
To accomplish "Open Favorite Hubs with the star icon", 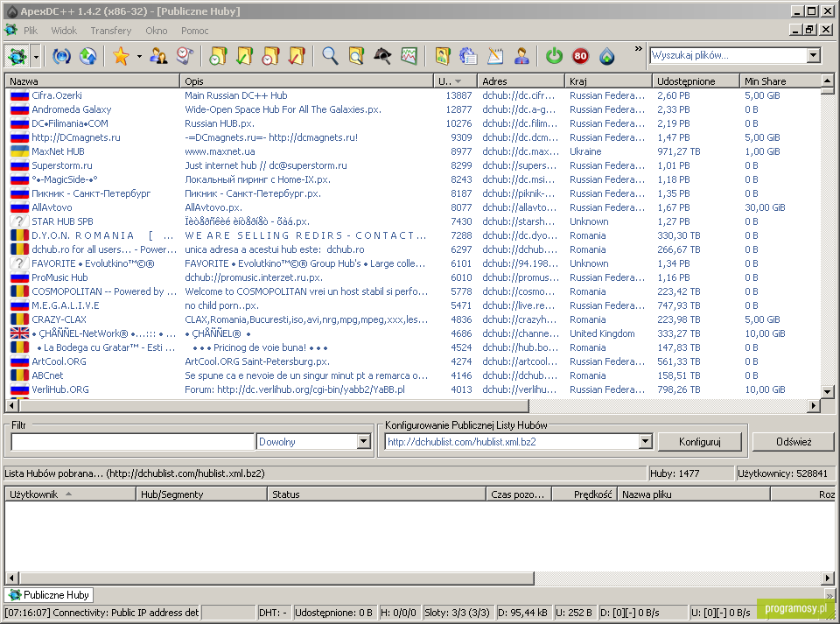I will tap(121, 56).
